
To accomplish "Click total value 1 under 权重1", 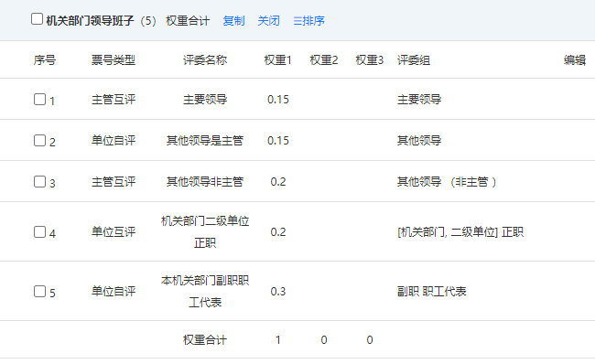I will click(x=278, y=339).
